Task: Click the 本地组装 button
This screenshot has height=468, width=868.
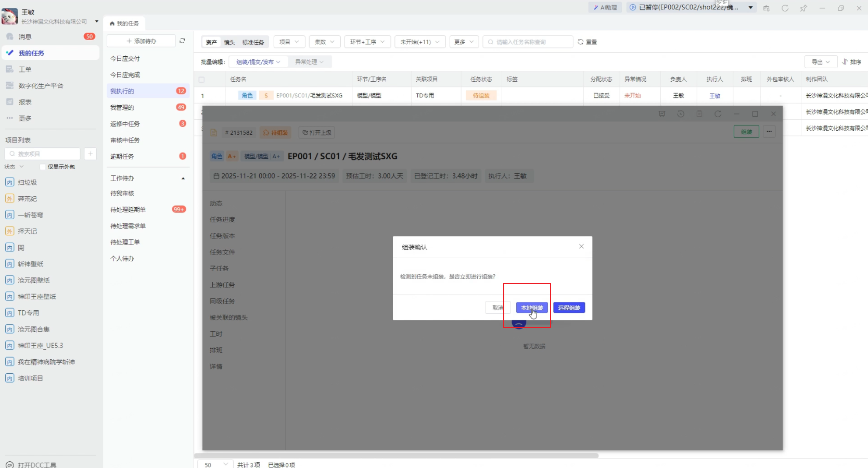Action: (x=532, y=308)
